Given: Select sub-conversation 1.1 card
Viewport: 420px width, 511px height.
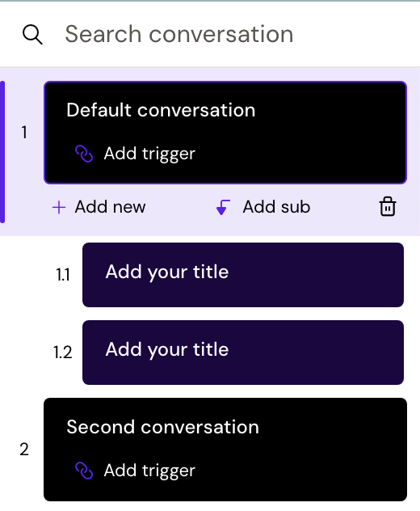Looking at the screenshot, I should [x=243, y=275].
